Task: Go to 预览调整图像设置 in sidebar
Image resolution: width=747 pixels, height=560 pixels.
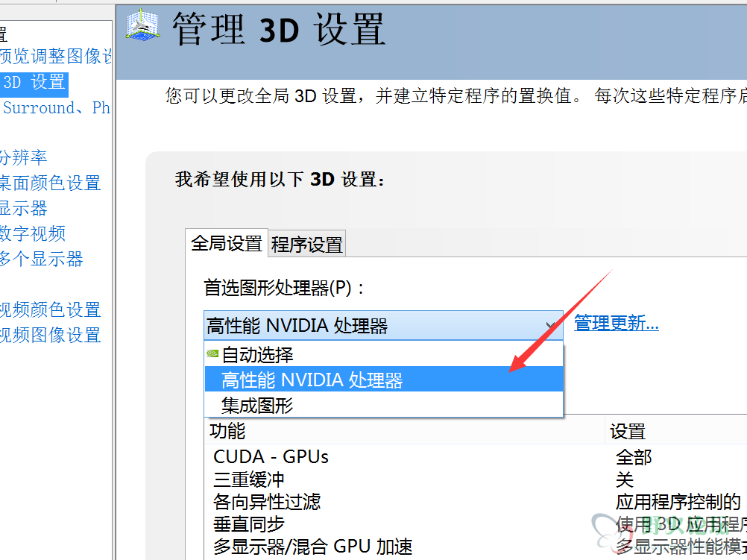Action: 55,56
